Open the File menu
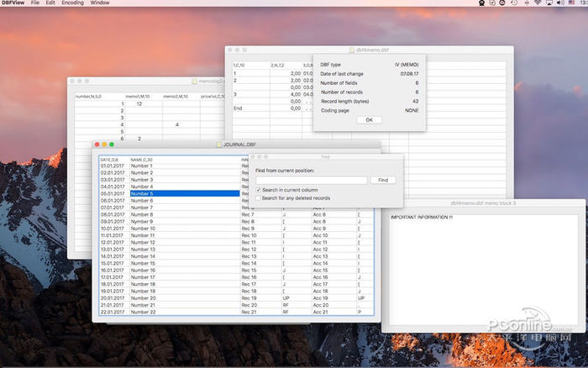Viewport: 588px width, 368px height. pos(35,3)
